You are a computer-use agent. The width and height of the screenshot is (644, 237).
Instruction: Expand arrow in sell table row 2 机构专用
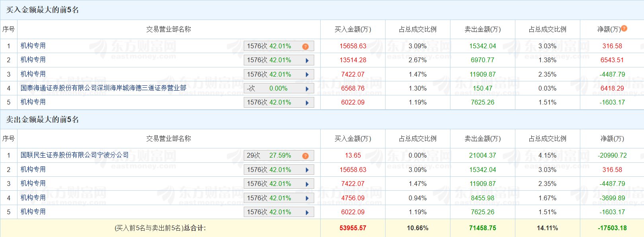point(307,170)
